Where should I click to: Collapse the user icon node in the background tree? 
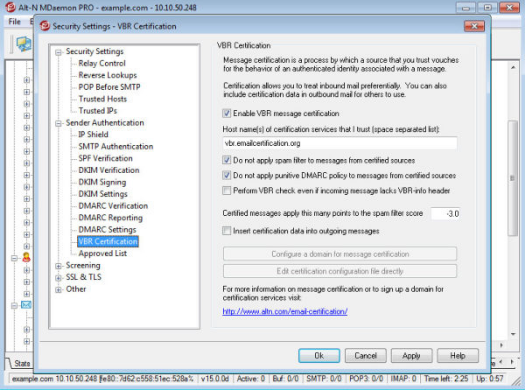[x=14, y=258]
